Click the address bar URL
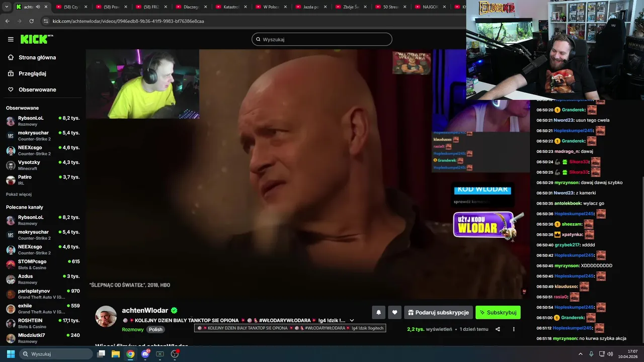Viewport: 644px width, 362px height. click(128, 21)
